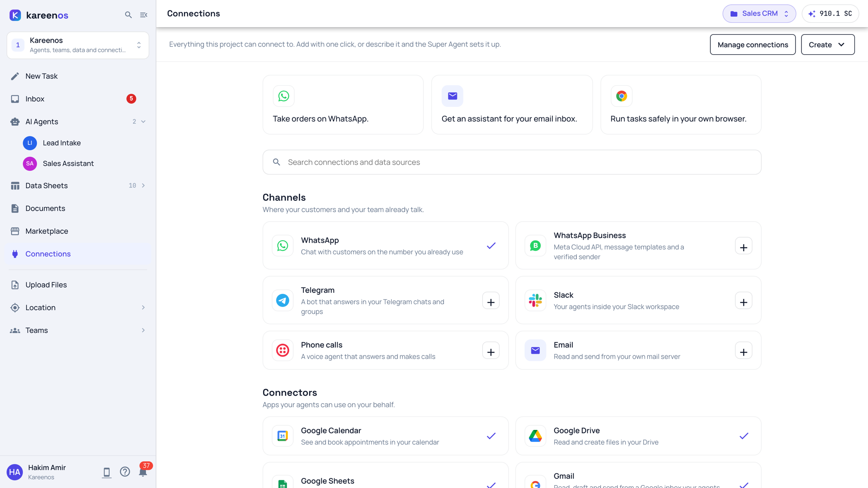Collapse the sidebar menu icon
The height and width of the screenshot is (488, 868).
pos(144,15)
